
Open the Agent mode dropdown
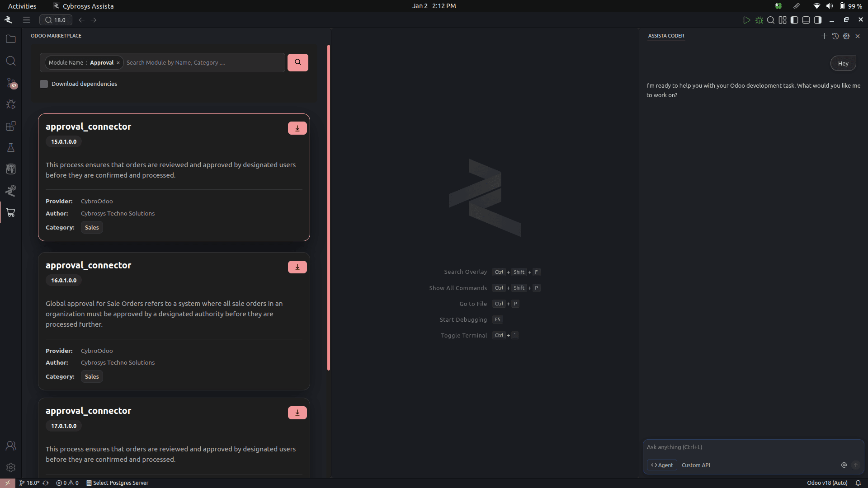tap(662, 465)
